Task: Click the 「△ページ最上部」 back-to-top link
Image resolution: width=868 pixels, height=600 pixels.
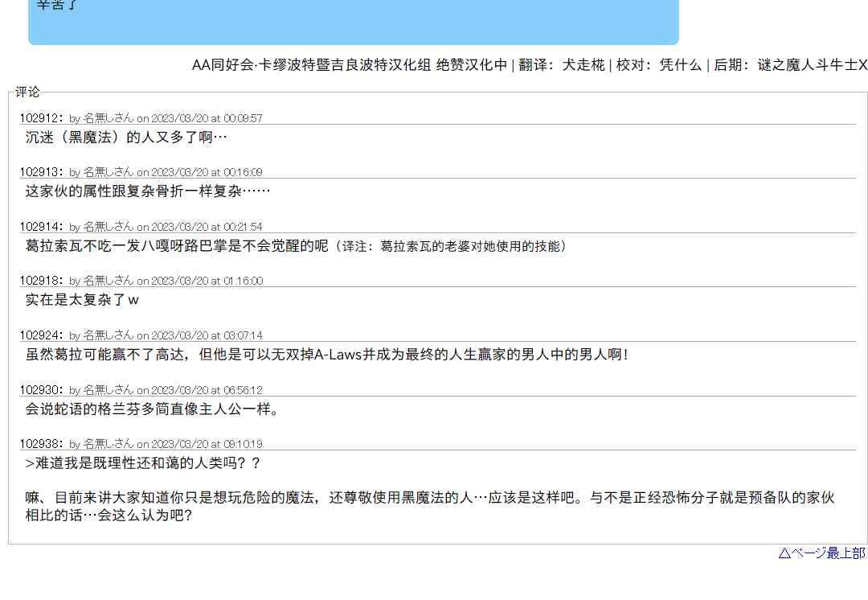Action: [x=821, y=553]
